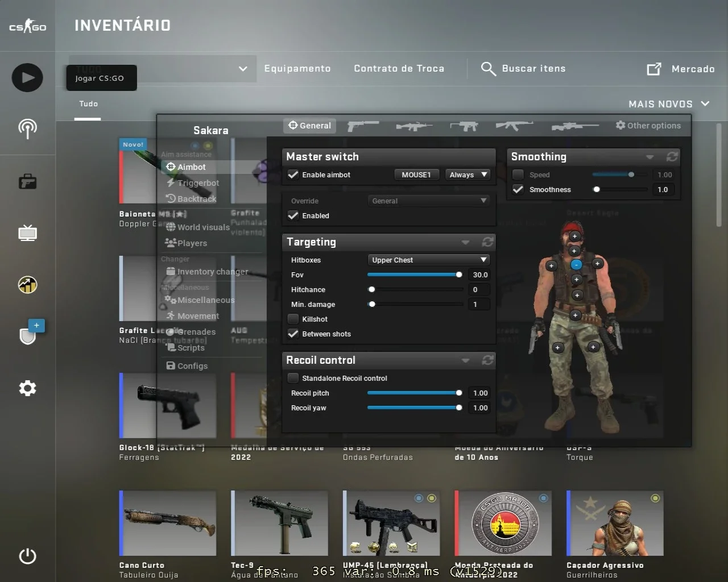Image resolution: width=728 pixels, height=582 pixels.
Task: Collapse the Smoothing section arrow
Action: coord(650,157)
